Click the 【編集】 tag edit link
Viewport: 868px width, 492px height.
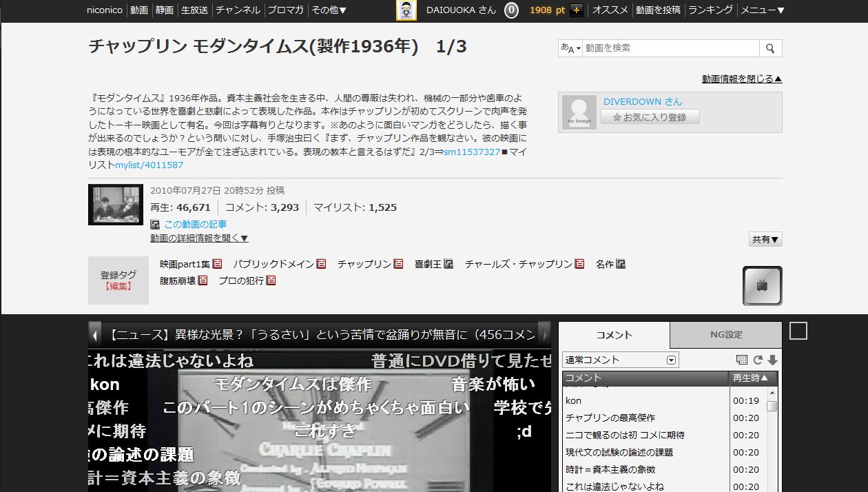pos(118,286)
